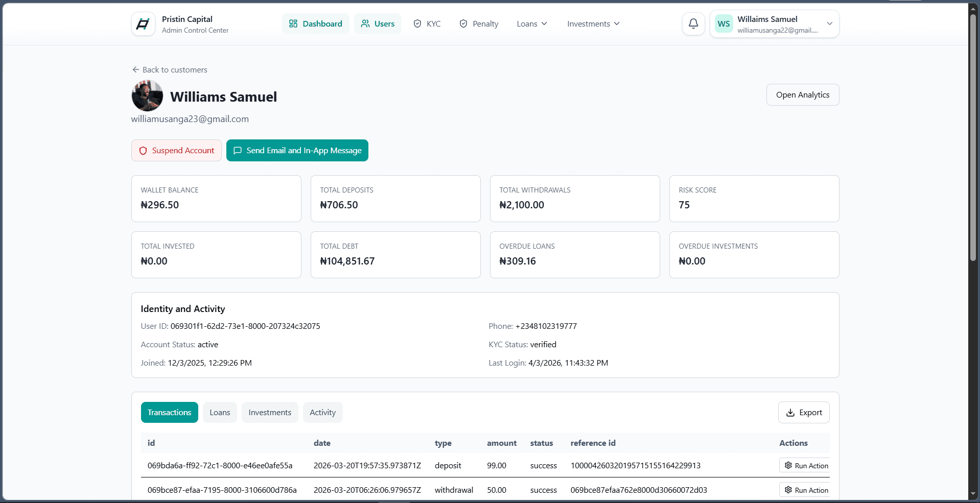Screen dimensions: 980x503
Task: Click Williams Samuel's profile photo
Action: pos(147,96)
